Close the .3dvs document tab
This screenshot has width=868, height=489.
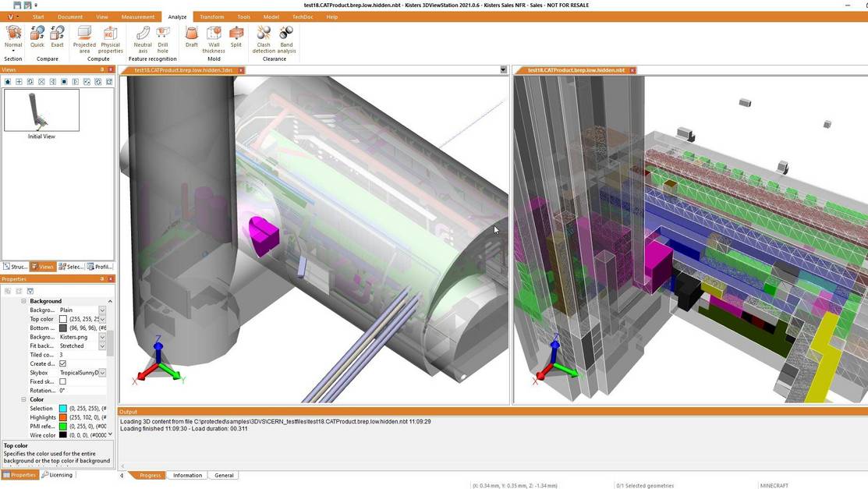pyautogui.click(x=241, y=70)
